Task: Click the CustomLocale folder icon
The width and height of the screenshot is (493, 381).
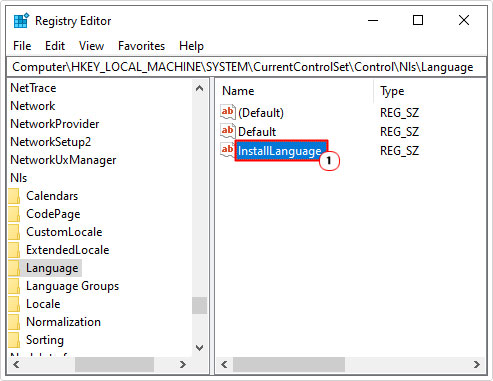Action: point(14,232)
